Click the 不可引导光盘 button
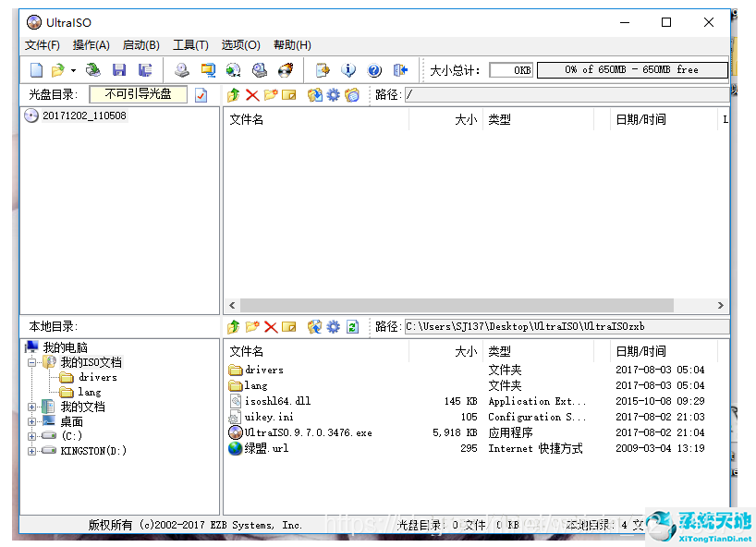 pyautogui.click(x=138, y=94)
